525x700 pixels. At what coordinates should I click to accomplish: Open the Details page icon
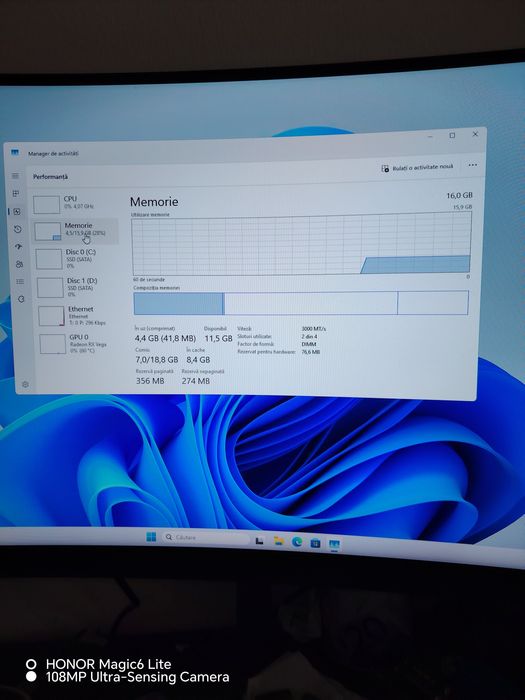[20, 282]
